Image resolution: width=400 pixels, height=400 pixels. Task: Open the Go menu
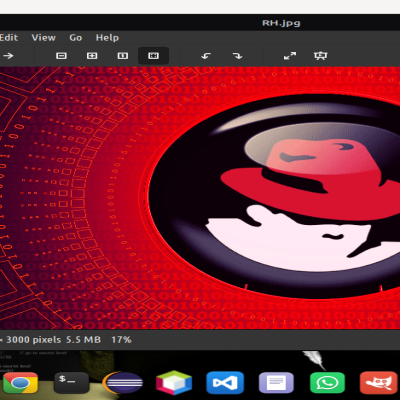coord(76,38)
